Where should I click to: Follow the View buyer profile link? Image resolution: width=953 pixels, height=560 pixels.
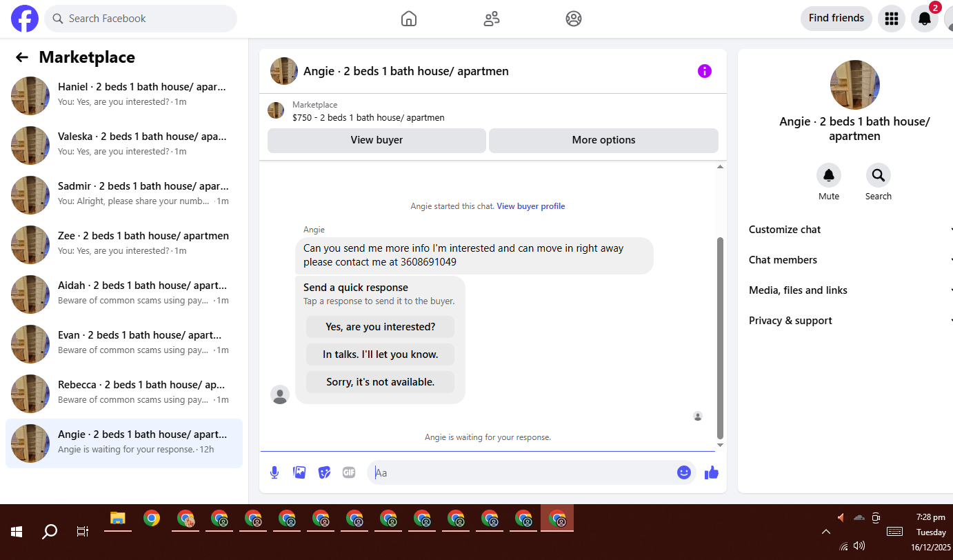pos(531,206)
